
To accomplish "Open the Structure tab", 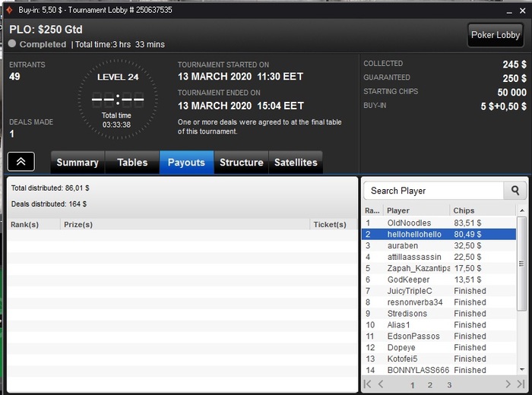I will (x=241, y=163).
